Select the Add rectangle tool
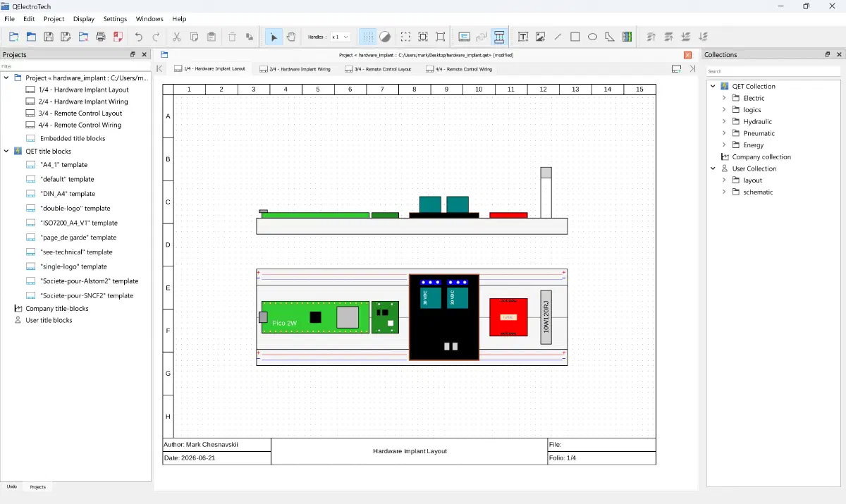The height and width of the screenshot is (504, 846). coord(575,37)
